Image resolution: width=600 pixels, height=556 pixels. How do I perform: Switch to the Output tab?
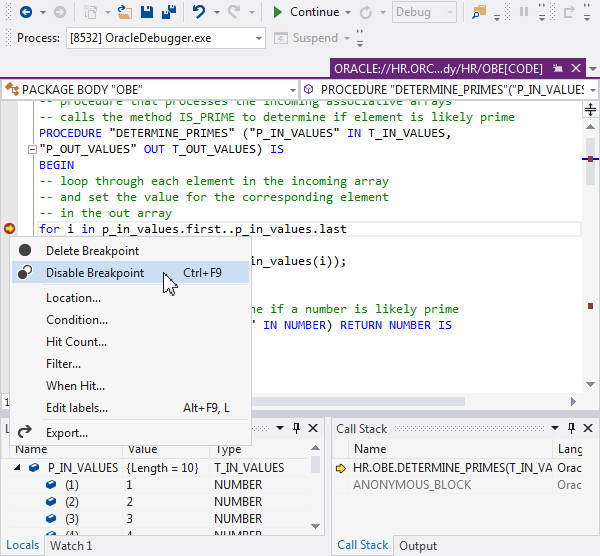[418, 545]
